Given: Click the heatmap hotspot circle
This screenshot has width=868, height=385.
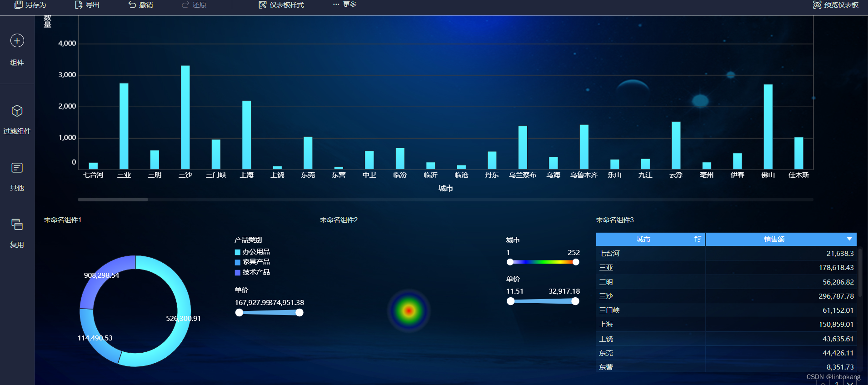Looking at the screenshot, I should (409, 311).
